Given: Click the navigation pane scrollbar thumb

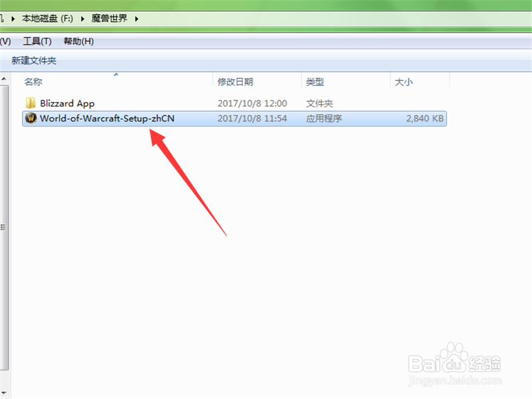Looking at the screenshot, I should pyautogui.click(x=4, y=227).
